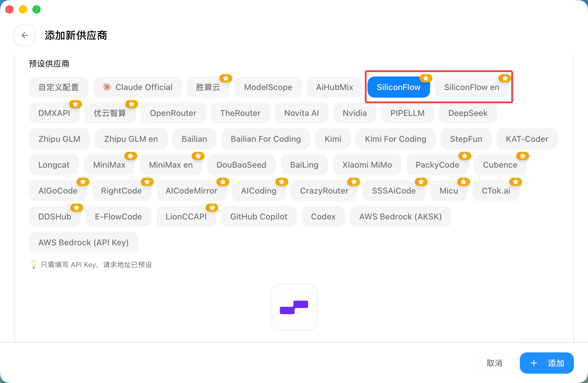Screen dimensions: 588x383
Task: Click the Claude Official asterisk logo
Action: coord(107,87)
